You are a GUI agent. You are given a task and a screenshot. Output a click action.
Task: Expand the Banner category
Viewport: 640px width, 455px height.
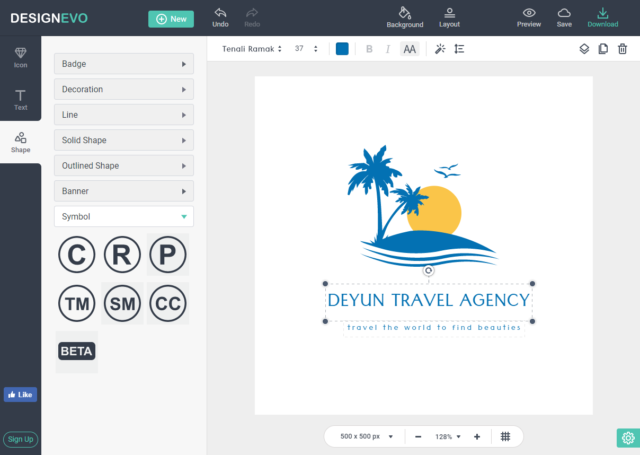tap(124, 191)
